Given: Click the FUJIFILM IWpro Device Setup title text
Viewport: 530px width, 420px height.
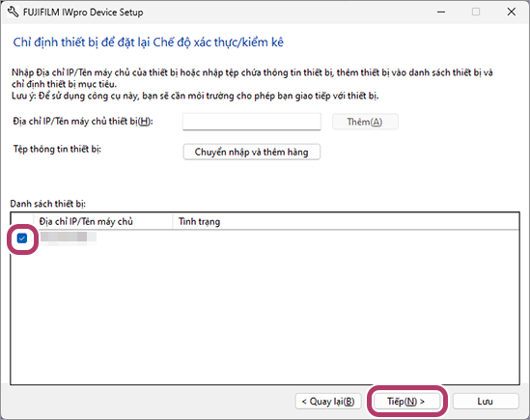Looking at the screenshot, I should tap(83, 13).
